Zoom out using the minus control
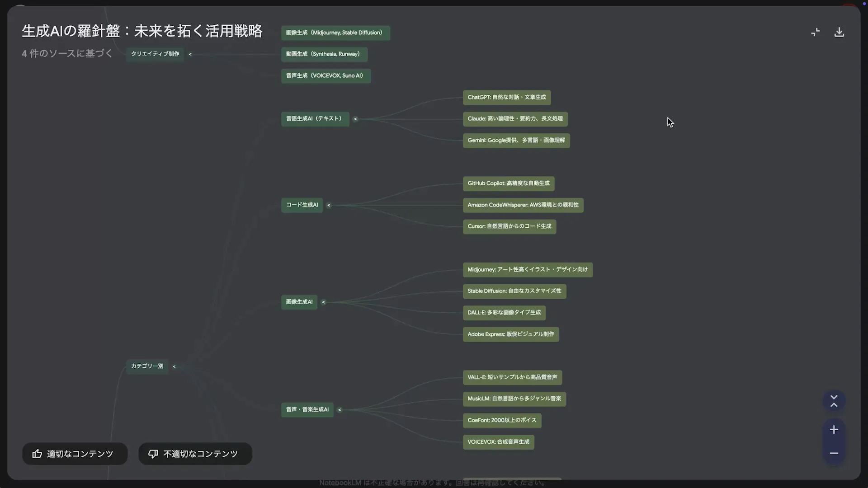Viewport: 868px width, 488px height. (x=834, y=453)
